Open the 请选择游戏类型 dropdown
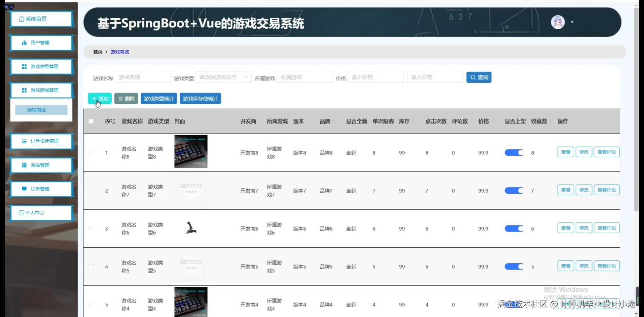644x317 pixels. coord(223,77)
